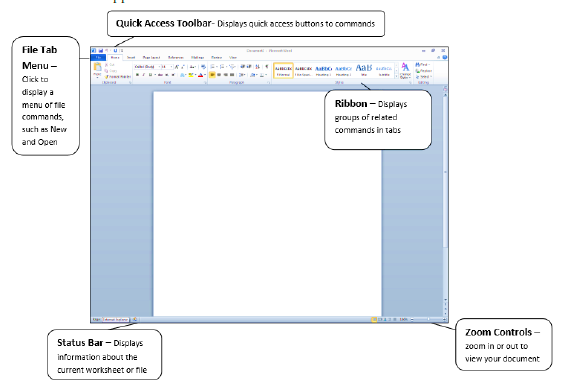Click the Center alignment icon
This screenshot has width=564, height=385.
(x=219, y=75)
